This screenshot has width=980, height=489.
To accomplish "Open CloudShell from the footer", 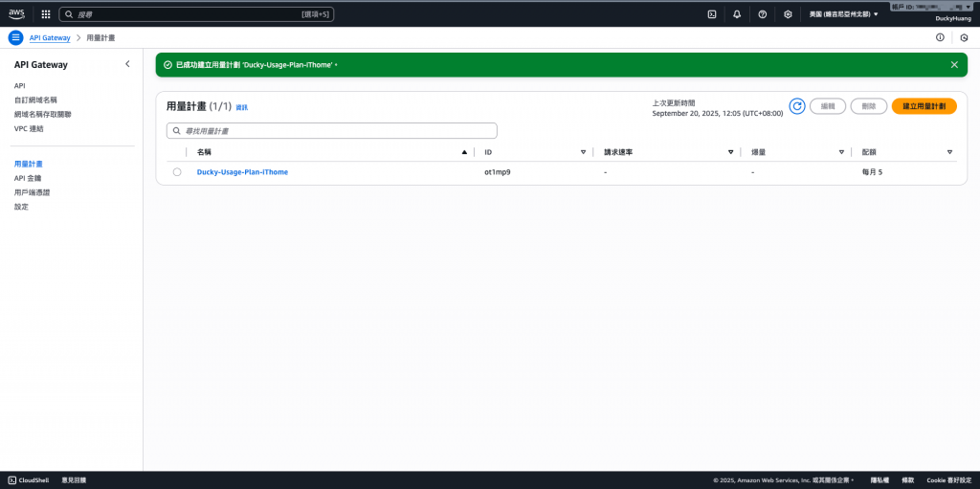I will (26, 480).
